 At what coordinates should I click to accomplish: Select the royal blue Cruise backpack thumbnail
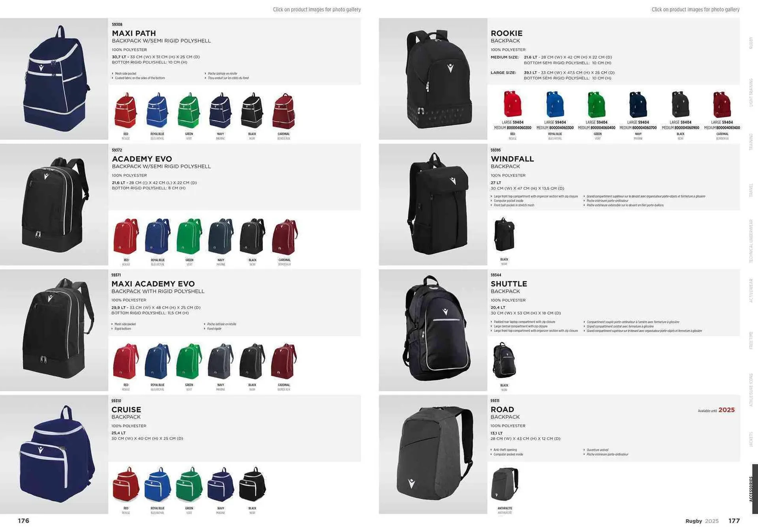tap(158, 484)
